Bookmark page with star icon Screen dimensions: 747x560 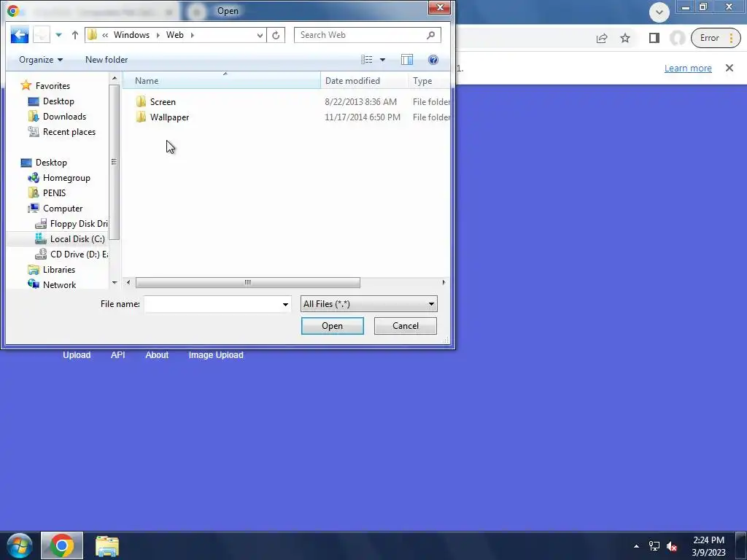(625, 38)
